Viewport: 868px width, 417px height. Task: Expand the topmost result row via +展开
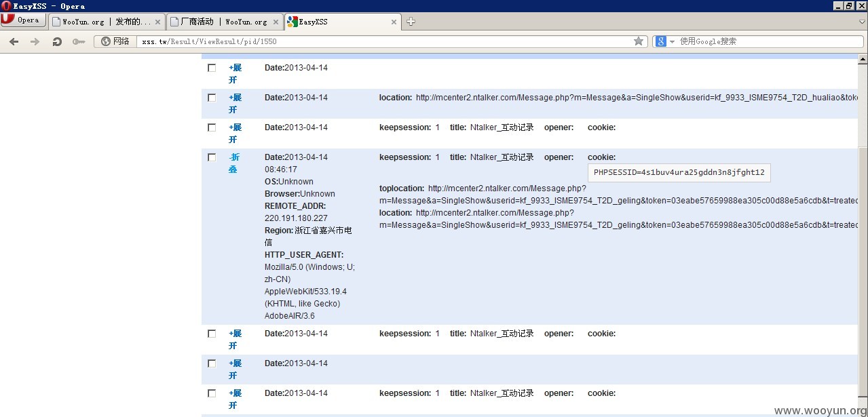coord(235,74)
